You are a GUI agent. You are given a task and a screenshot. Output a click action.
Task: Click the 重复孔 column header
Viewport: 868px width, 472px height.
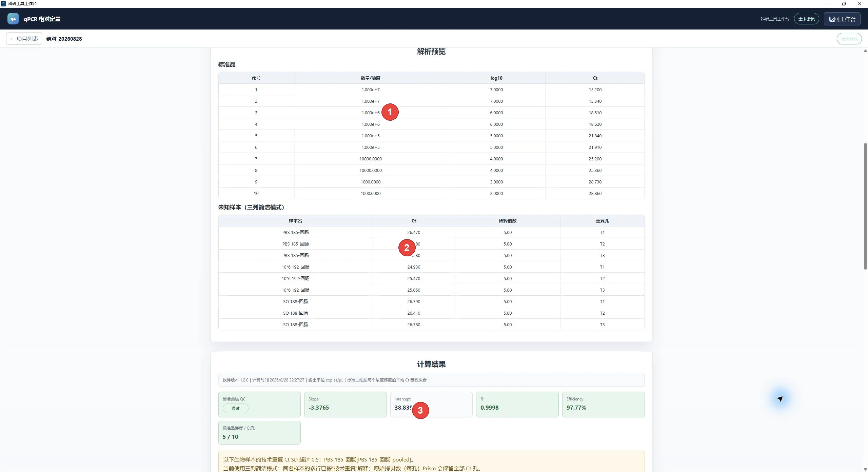point(602,221)
